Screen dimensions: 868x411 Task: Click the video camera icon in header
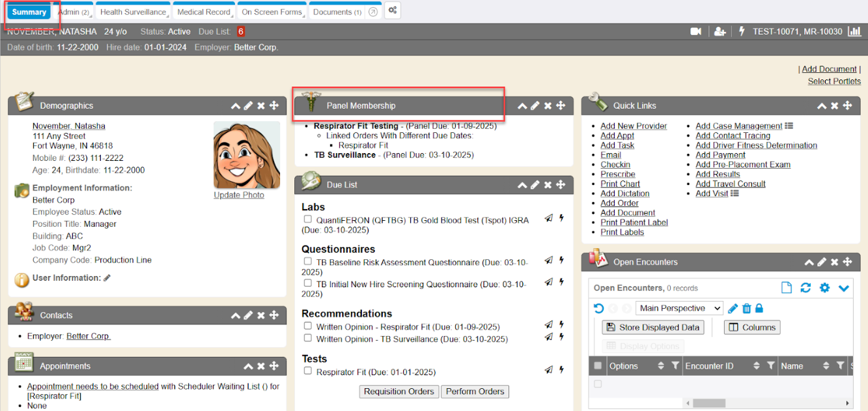tap(696, 31)
